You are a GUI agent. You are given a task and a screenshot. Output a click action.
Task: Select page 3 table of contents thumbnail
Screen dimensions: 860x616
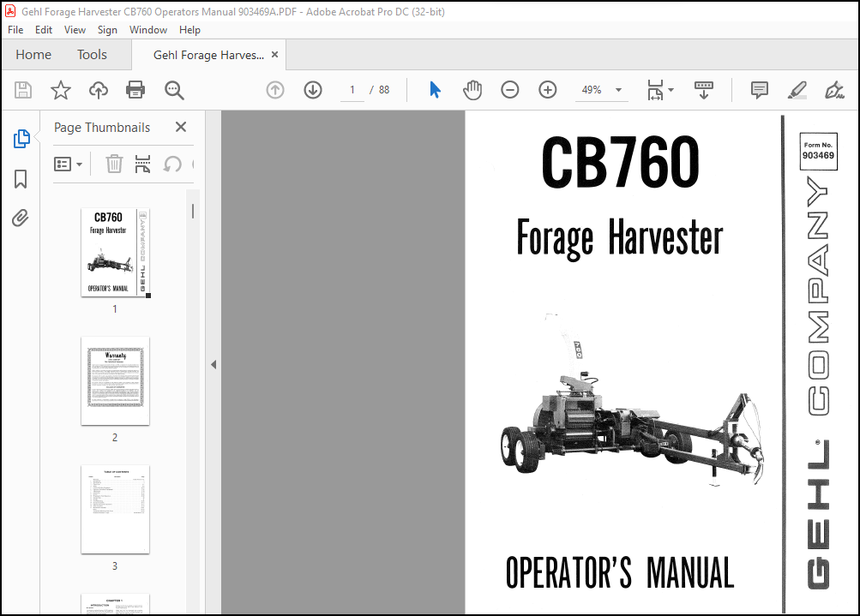click(115, 509)
